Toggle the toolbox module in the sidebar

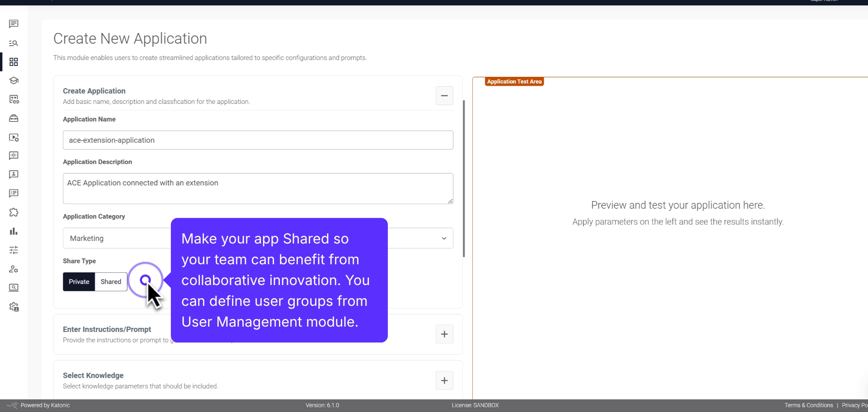coord(14,118)
